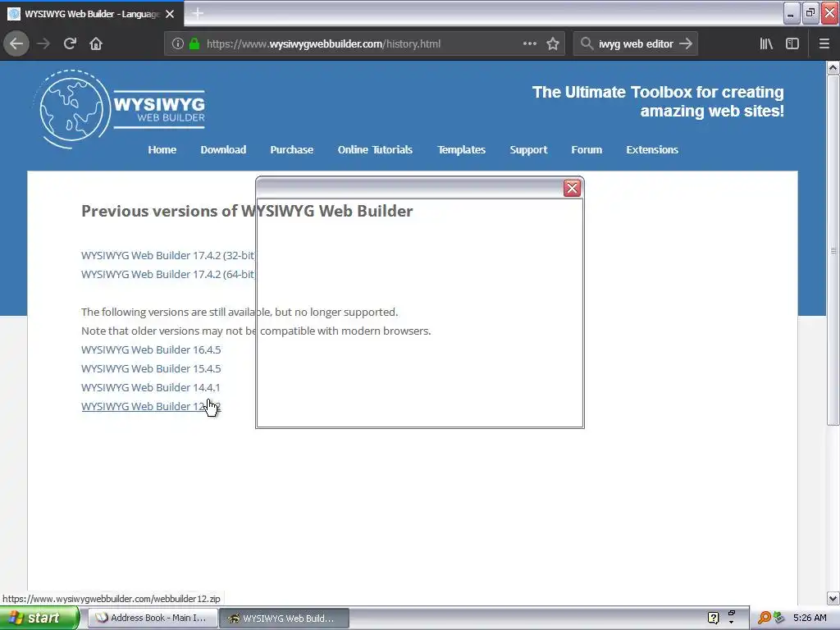Show site information icon in address bar
Viewport: 840px width, 630px height.
pyautogui.click(x=178, y=44)
